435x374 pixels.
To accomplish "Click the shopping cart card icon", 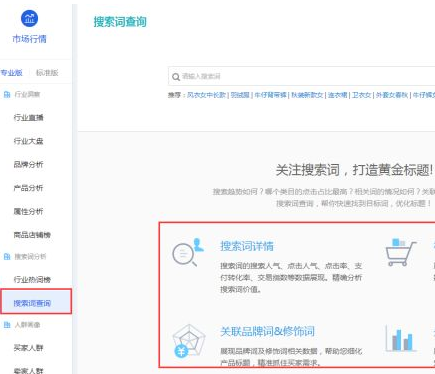I will pos(401,252).
